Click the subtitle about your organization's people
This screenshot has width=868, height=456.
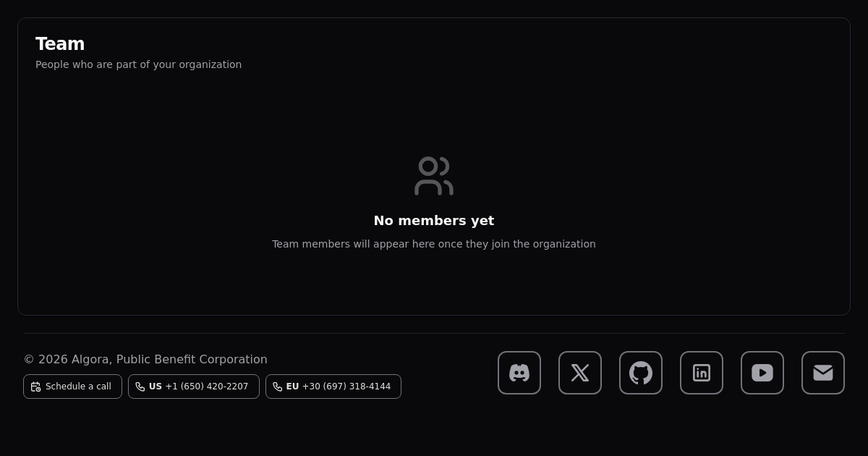point(138,64)
